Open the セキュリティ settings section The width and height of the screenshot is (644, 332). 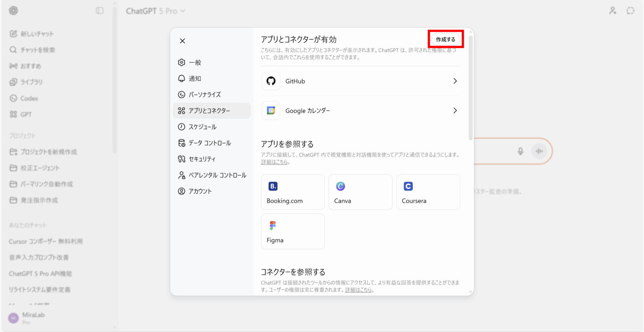coord(202,159)
